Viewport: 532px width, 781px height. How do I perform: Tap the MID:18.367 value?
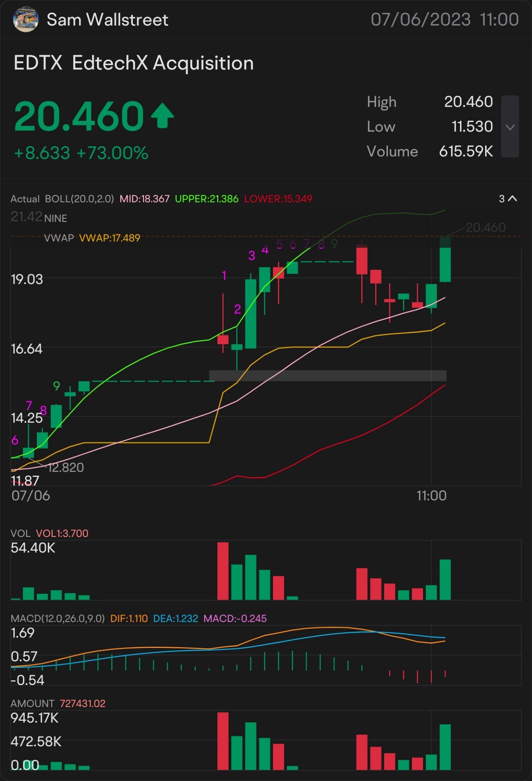click(x=144, y=199)
